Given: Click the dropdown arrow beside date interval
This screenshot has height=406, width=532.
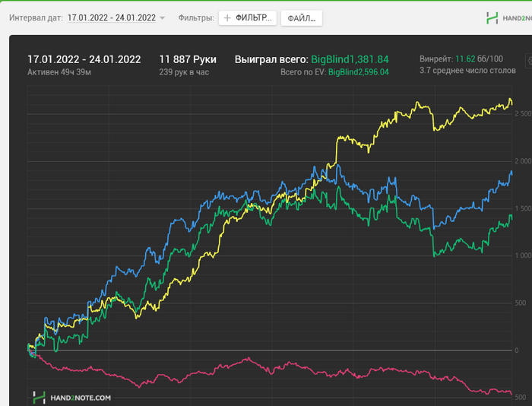Looking at the screenshot, I should pos(162,18).
